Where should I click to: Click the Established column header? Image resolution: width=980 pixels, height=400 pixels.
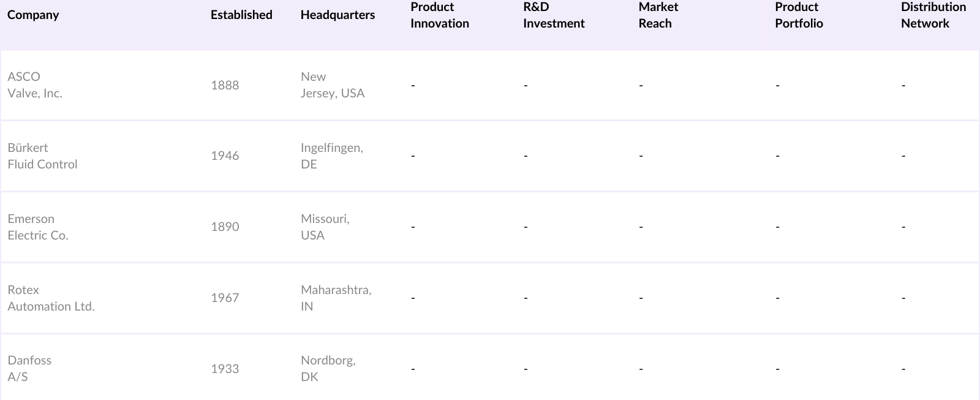pyautogui.click(x=241, y=15)
